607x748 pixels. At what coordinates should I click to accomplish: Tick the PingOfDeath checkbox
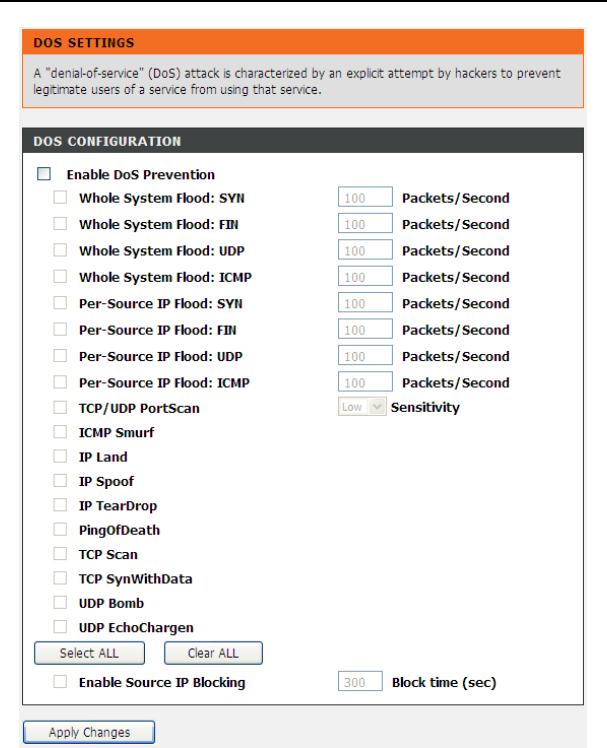[60, 529]
